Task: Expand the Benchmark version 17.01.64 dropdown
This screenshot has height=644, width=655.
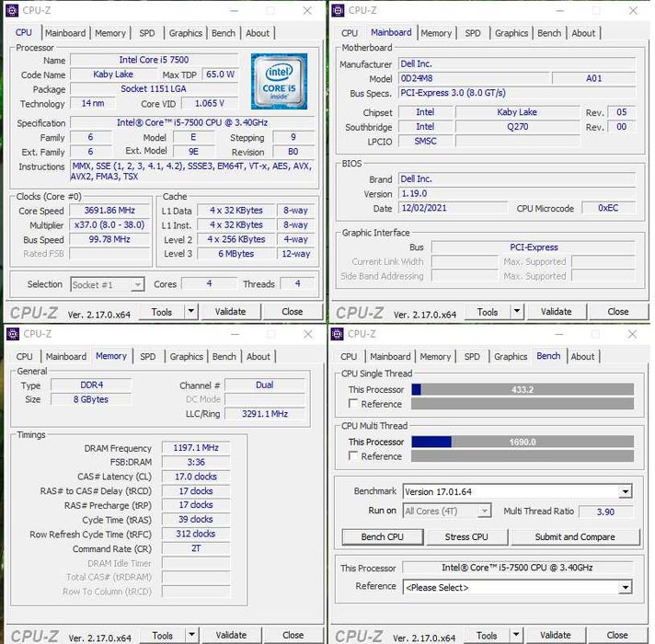Action: tap(626, 491)
